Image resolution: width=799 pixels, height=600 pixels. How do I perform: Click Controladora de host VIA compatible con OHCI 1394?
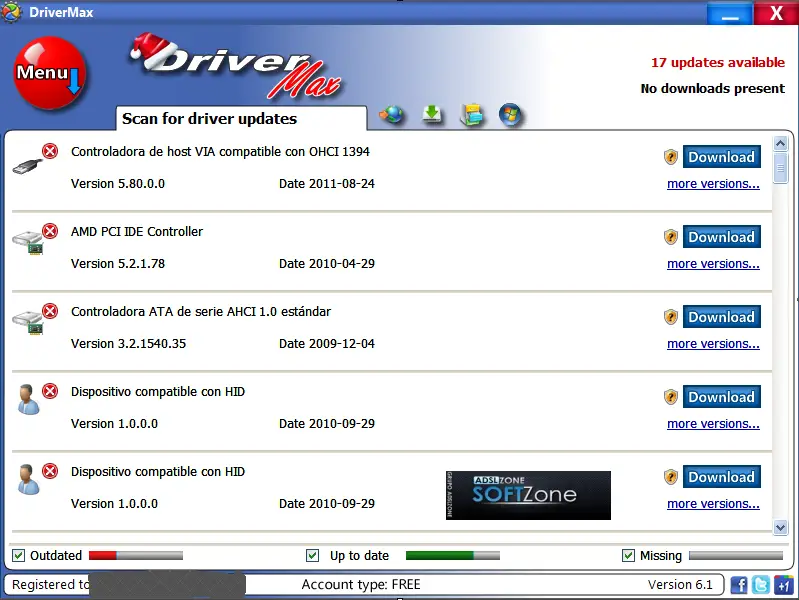220,151
